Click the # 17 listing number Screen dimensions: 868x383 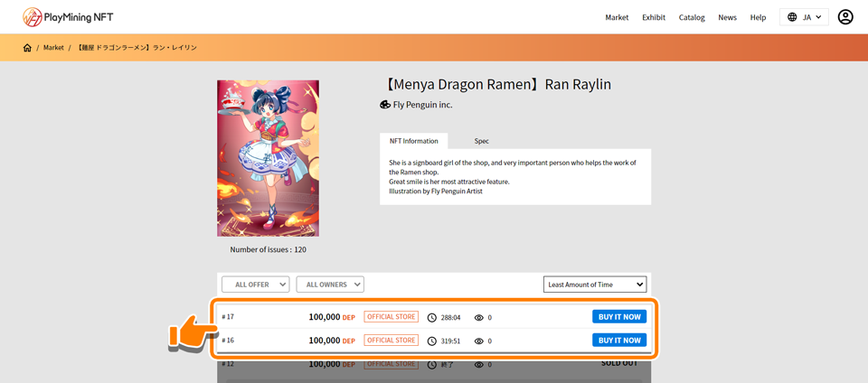(x=228, y=317)
